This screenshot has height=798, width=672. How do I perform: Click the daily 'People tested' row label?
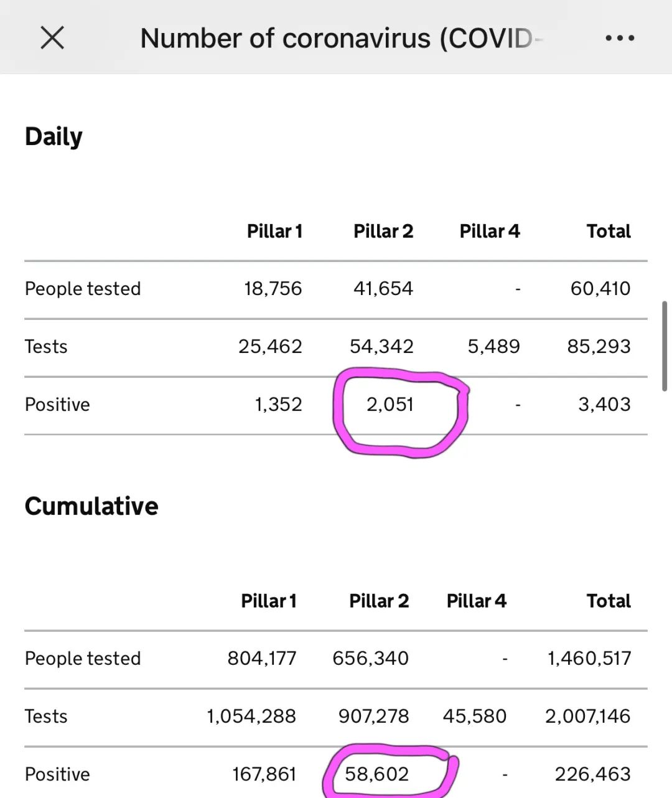(83, 288)
